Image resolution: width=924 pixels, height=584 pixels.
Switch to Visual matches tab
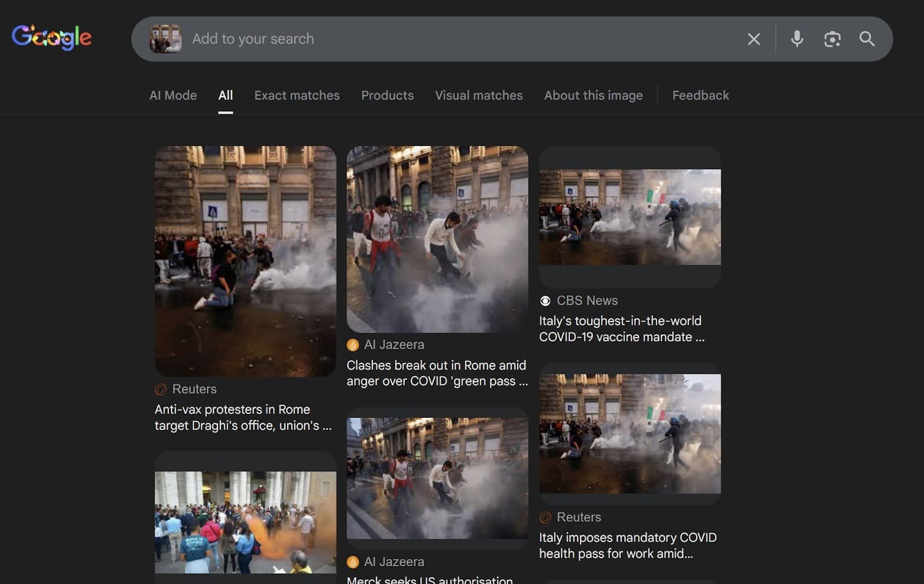(478, 95)
